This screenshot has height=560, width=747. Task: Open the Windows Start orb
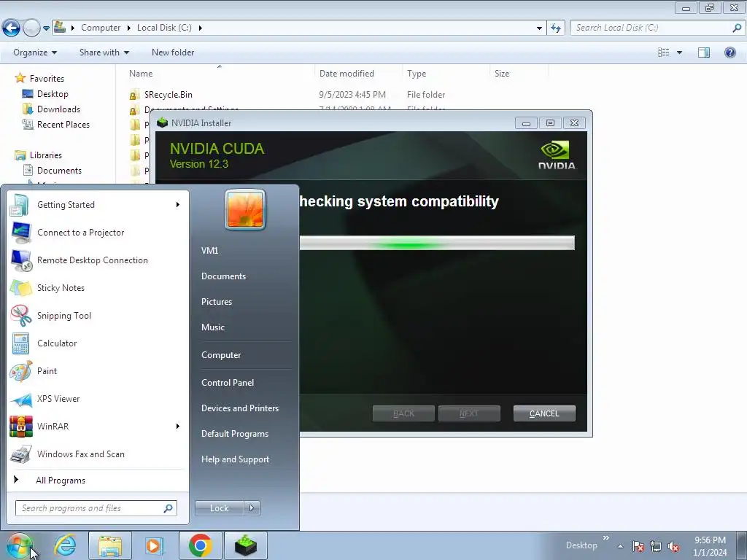[19, 545]
